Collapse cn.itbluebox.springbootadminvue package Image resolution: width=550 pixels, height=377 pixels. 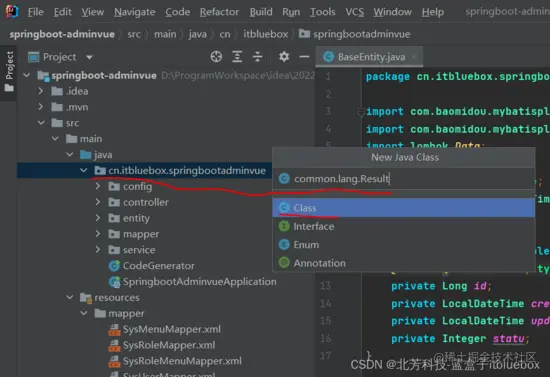click(x=84, y=170)
